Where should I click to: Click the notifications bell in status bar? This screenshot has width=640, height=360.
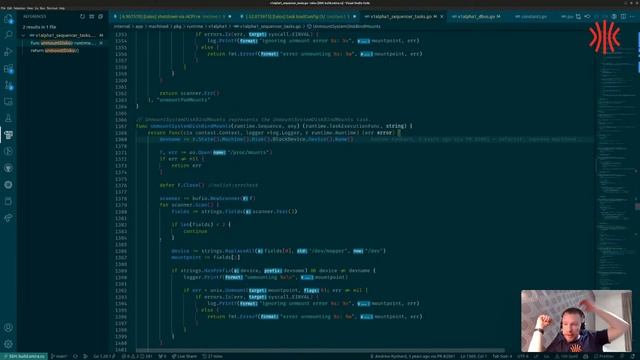pyautogui.click(x=633, y=356)
